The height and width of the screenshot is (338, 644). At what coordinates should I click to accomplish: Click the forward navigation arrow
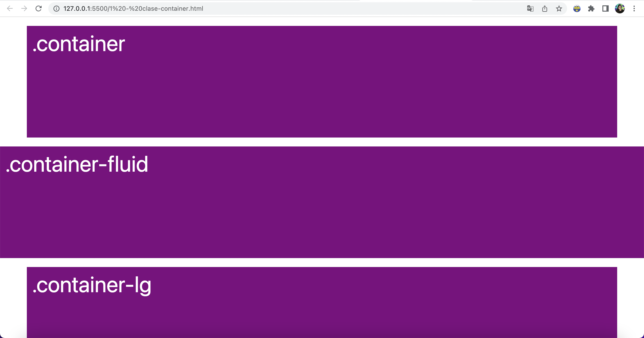point(24,8)
